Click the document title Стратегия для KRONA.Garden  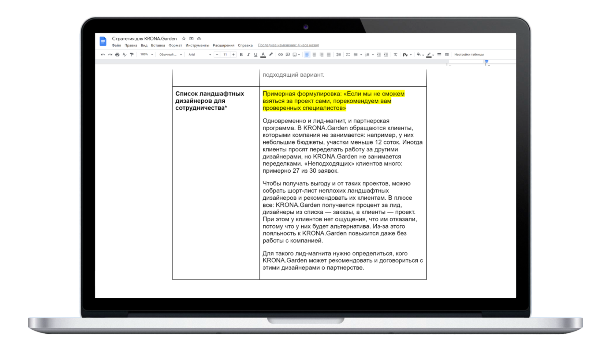pos(144,38)
